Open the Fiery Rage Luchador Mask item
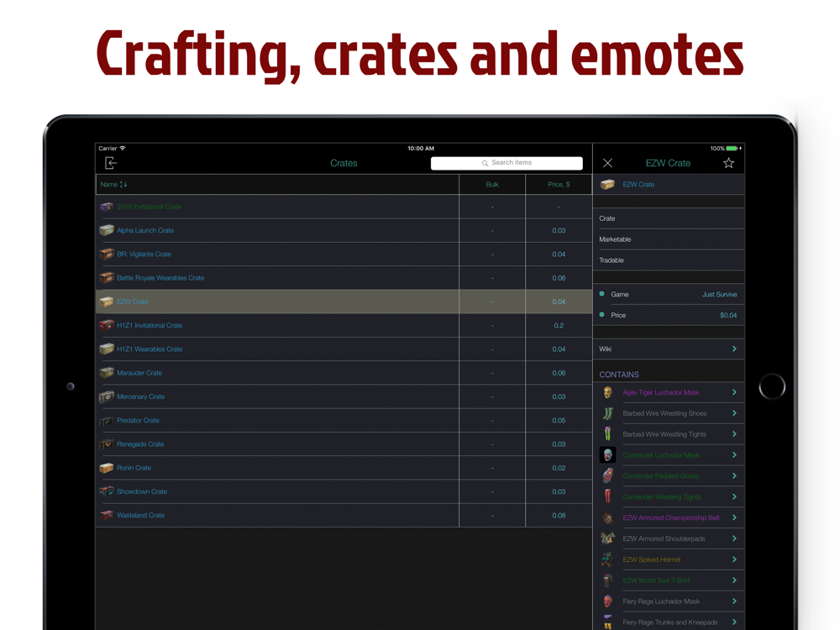Screen dimensions: 840x630 pyautogui.click(x=669, y=601)
